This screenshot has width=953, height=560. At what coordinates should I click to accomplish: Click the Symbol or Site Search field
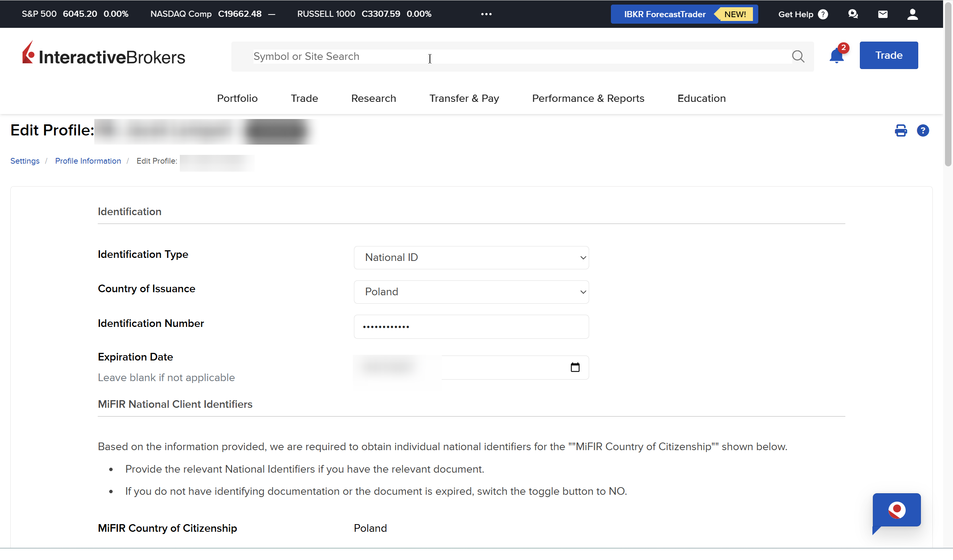tap(519, 56)
